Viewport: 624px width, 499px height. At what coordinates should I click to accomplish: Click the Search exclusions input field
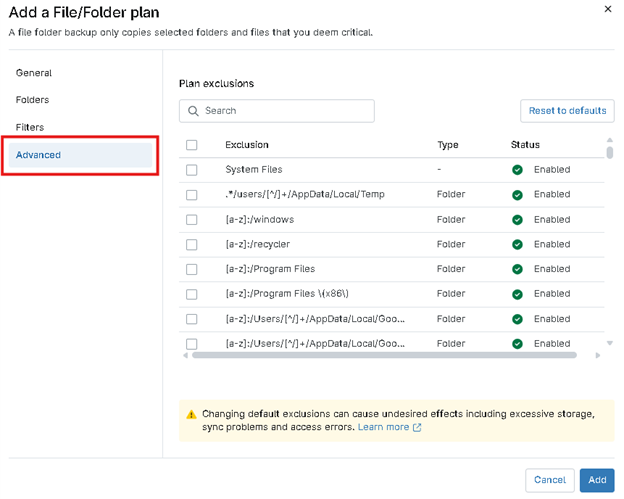click(x=285, y=111)
